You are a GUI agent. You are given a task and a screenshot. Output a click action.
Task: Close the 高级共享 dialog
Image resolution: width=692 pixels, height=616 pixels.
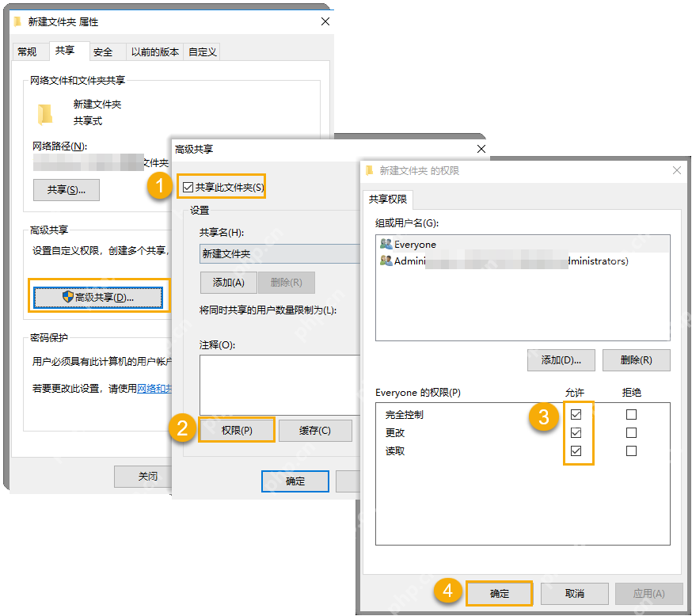pos(481,149)
